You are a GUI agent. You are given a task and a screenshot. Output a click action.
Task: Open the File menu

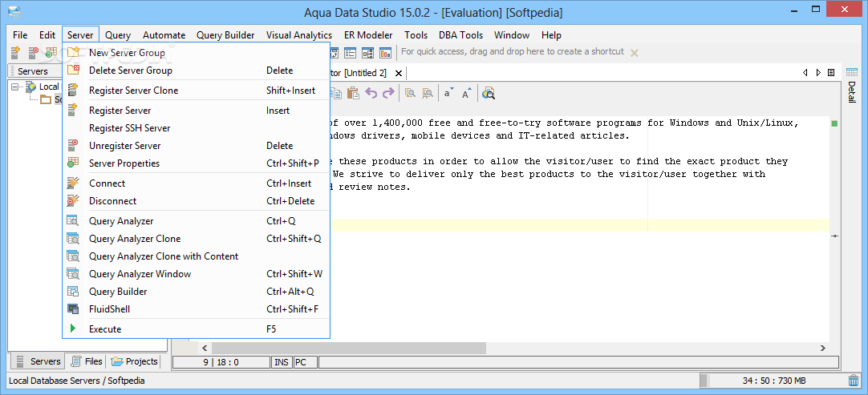(x=20, y=35)
